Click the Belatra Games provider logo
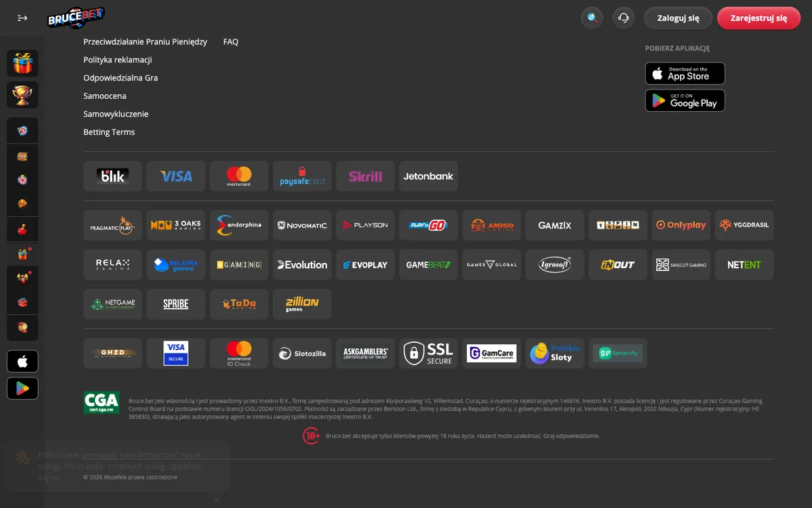 (x=176, y=265)
